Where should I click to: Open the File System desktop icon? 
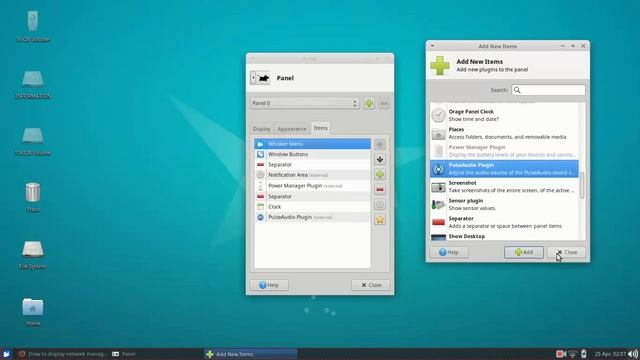pyautogui.click(x=33, y=249)
